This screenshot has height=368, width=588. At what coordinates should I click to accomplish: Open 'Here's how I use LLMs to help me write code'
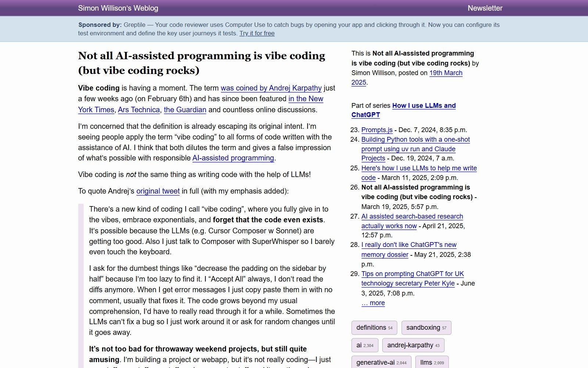[x=419, y=168]
